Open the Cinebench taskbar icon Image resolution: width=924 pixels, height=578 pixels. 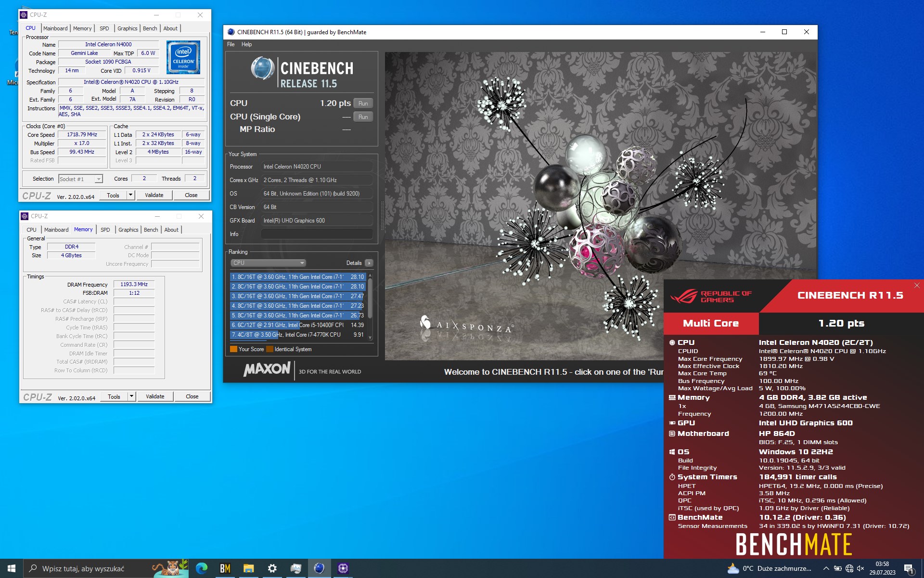pyautogui.click(x=319, y=568)
